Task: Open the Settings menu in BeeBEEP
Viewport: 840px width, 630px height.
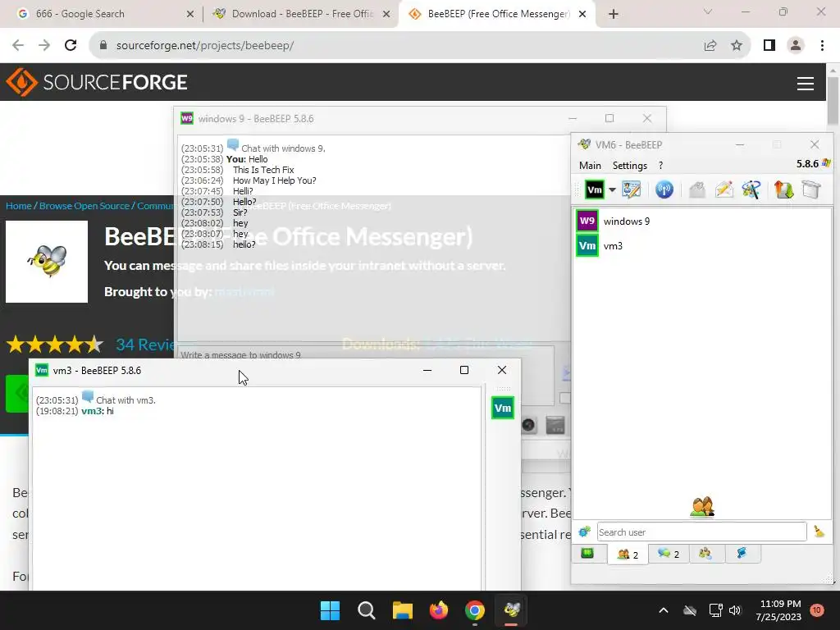Action: [629, 166]
